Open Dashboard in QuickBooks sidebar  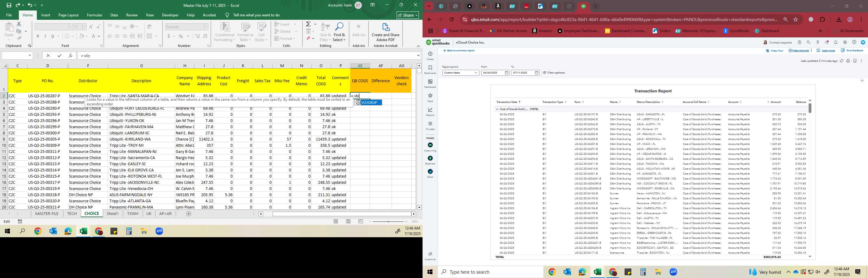pos(430,84)
